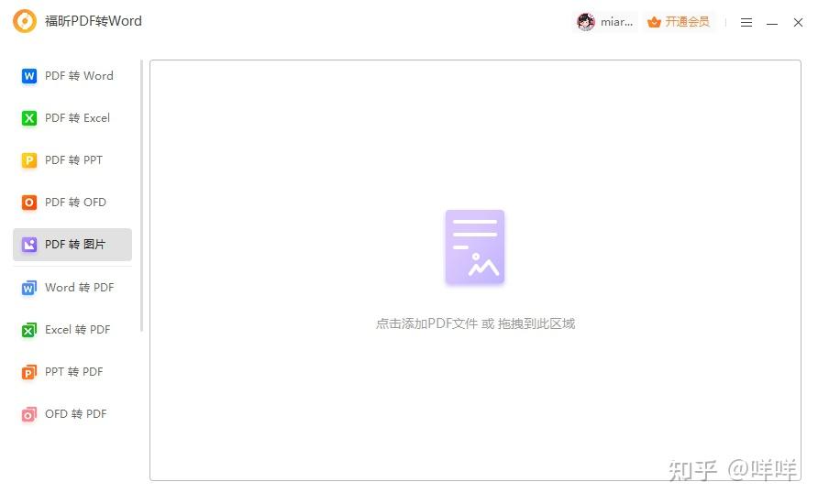Minimize the application window
Image resolution: width=818 pixels, height=504 pixels.
(x=772, y=23)
